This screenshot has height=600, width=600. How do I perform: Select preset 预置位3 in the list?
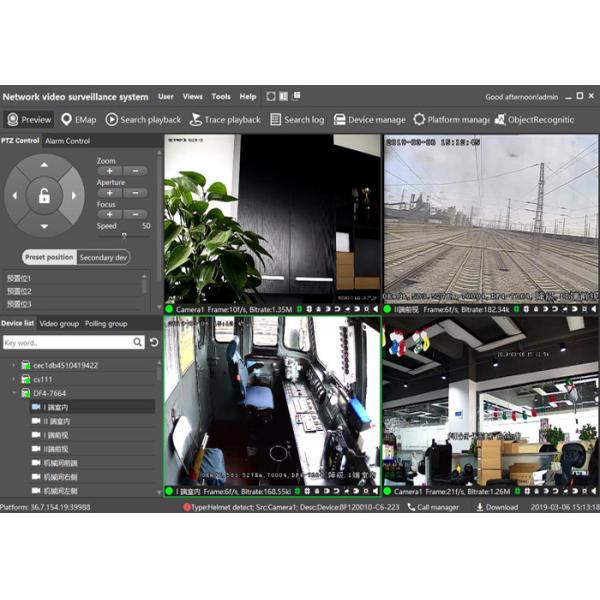[x=73, y=304]
